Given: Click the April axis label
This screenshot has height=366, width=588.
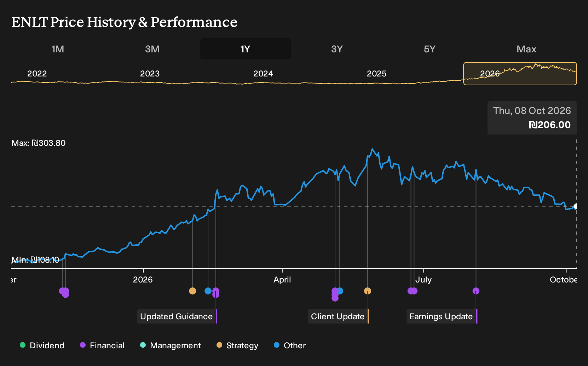Looking at the screenshot, I should coord(282,280).
